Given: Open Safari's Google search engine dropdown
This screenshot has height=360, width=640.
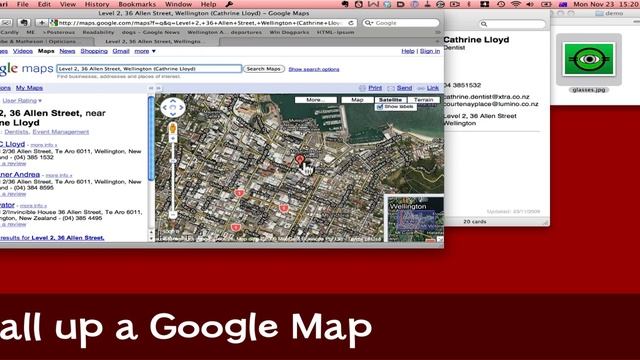Looking at the screenshot, I should (x=369, y=23).
